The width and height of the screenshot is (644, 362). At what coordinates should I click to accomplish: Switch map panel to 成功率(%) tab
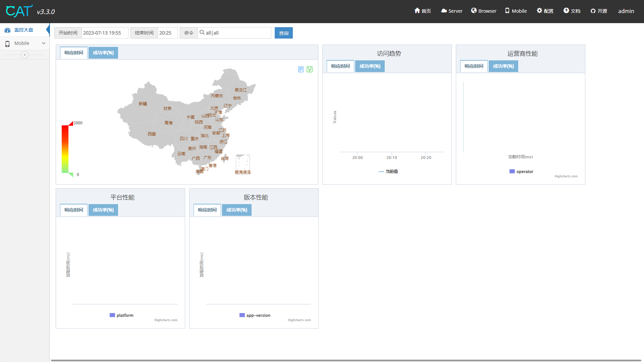(103, 53)
